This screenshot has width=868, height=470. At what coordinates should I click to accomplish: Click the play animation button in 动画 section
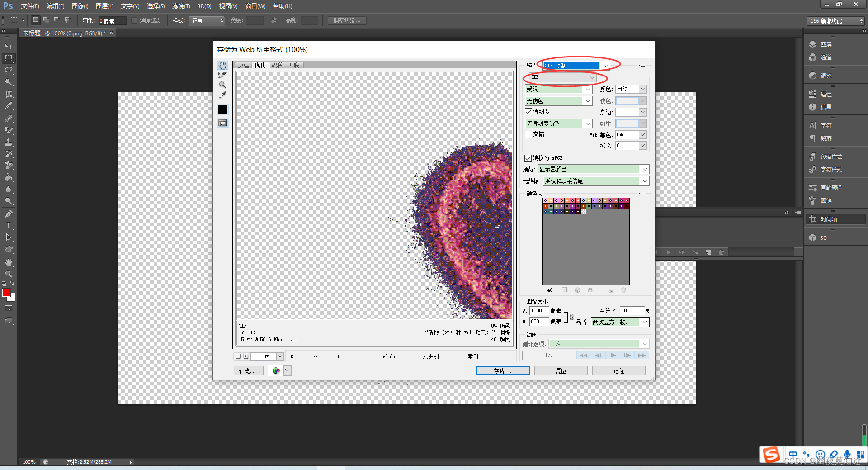point(613,356)
